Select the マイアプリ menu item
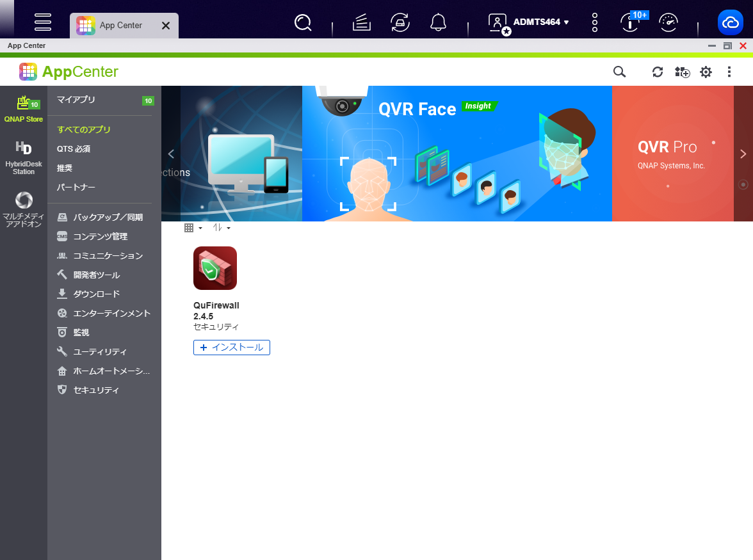 tap(76, 100)
